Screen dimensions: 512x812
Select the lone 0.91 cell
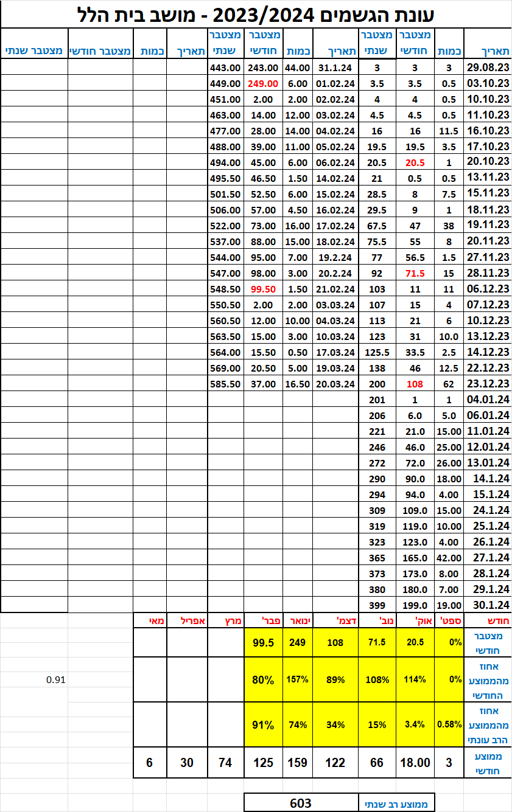55,679
